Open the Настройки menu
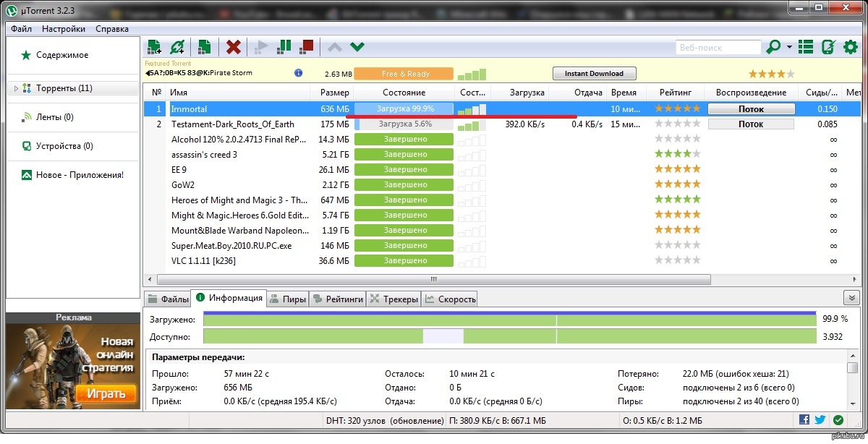The height and width of the screenshot is (444, 868). (x=63, y=29)
